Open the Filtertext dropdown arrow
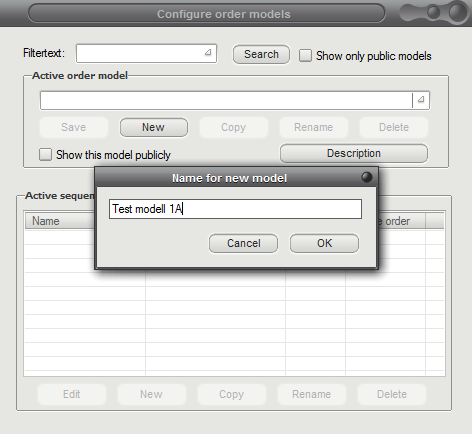 coord(208,52)
